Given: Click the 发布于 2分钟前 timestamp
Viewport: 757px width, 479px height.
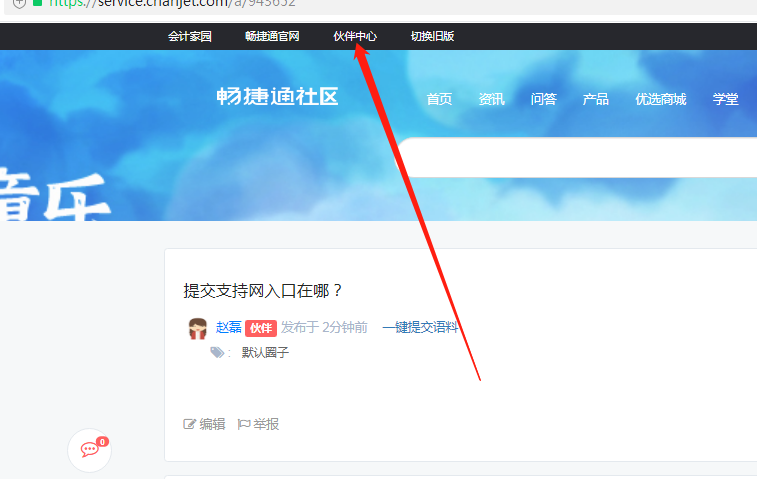Looking at the screenshot, I should coord(324,327).
